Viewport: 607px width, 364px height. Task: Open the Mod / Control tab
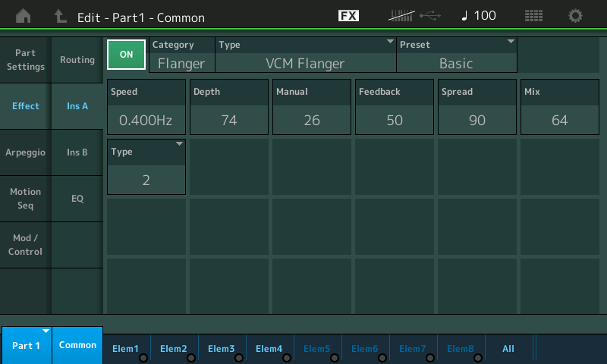point(26,245)
